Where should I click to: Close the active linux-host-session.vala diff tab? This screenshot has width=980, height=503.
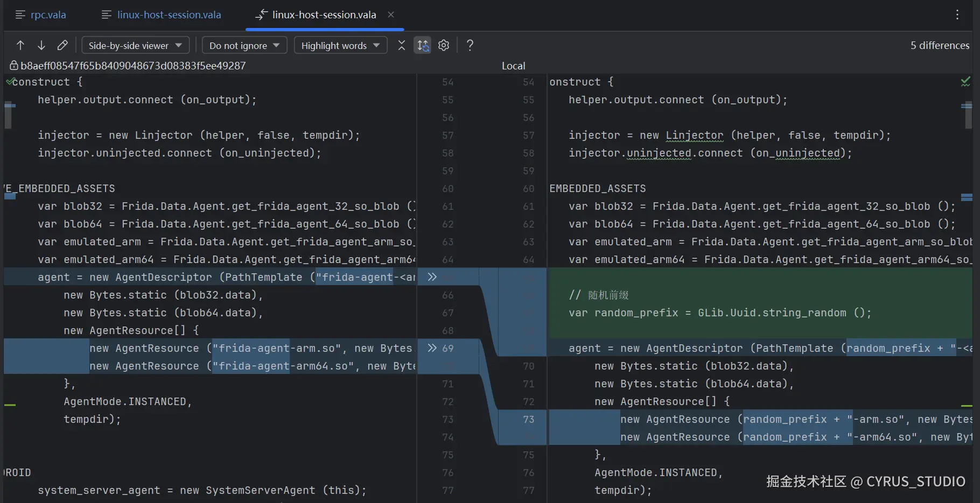tap(391, 15)
